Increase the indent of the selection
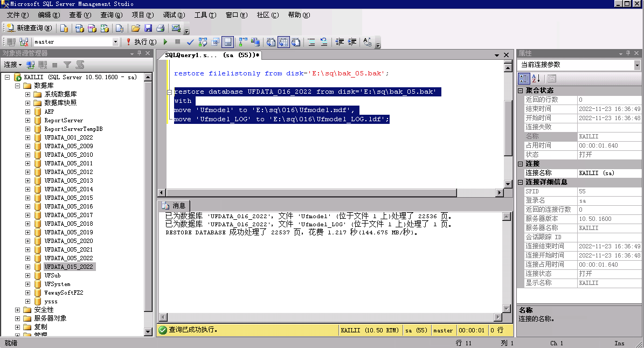The width and height of the screenshot is (644, 348). [x=352, y=42]
